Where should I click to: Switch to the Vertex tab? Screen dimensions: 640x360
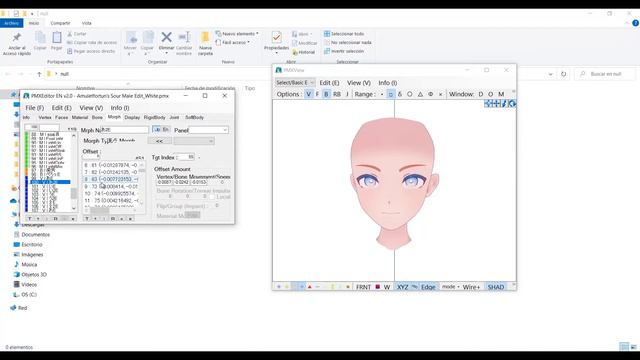coord(45,118)
